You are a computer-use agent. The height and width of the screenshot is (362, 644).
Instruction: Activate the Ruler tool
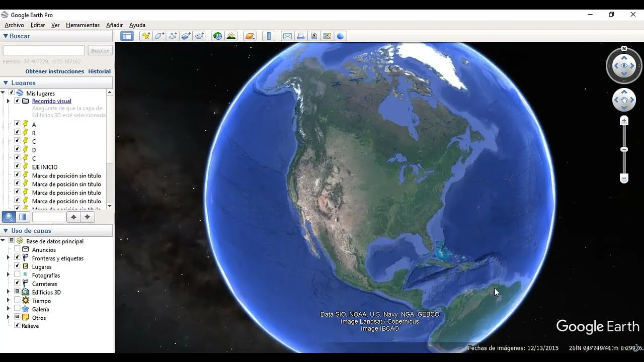269,36
